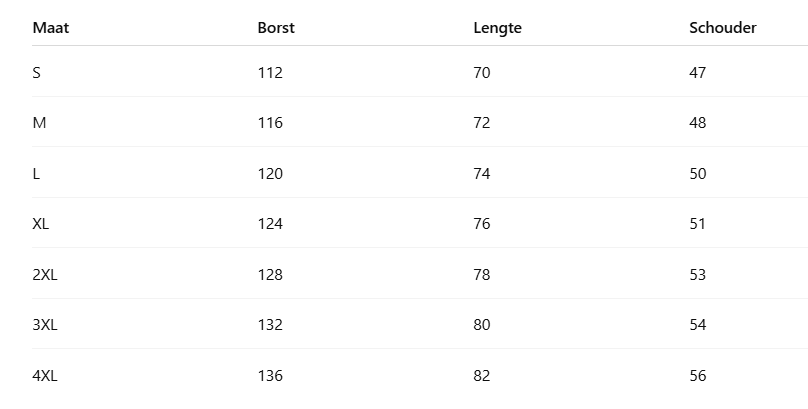808x409 pixels.
Task: Select the 3XL size cell
Action: (x=45, y=325)
